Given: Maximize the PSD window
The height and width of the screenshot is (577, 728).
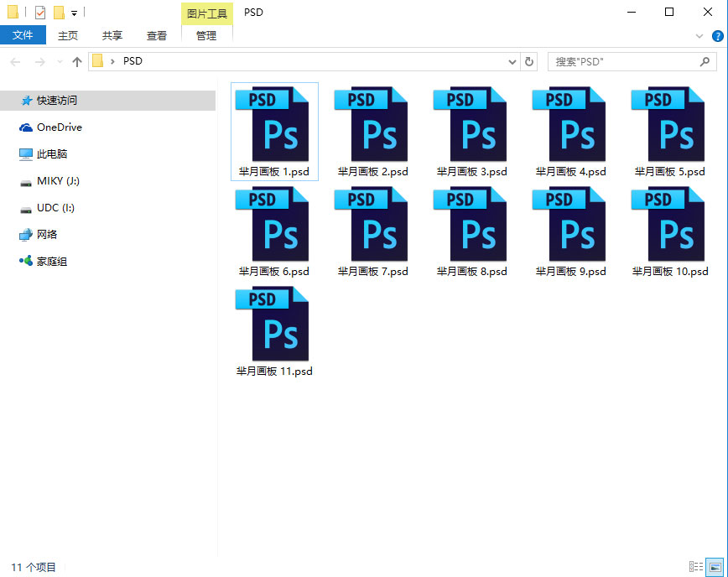Looking at the screenshot, I should coord(669,12).
